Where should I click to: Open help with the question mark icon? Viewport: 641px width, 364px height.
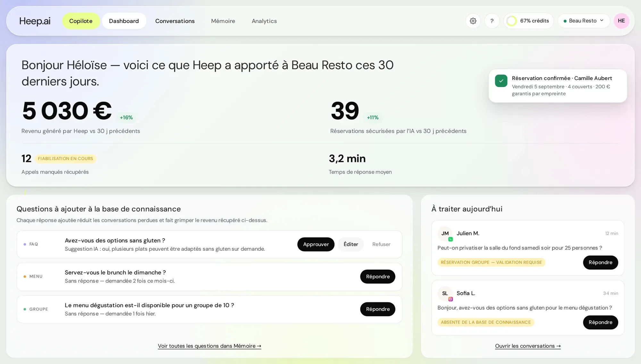[492, 21]
